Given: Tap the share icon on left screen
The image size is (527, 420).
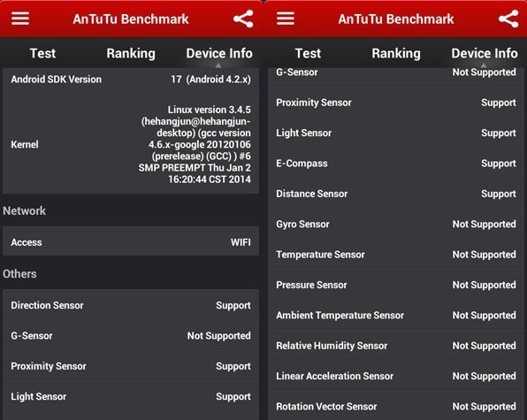Looking at the screenshot, I should coord(243,19).
